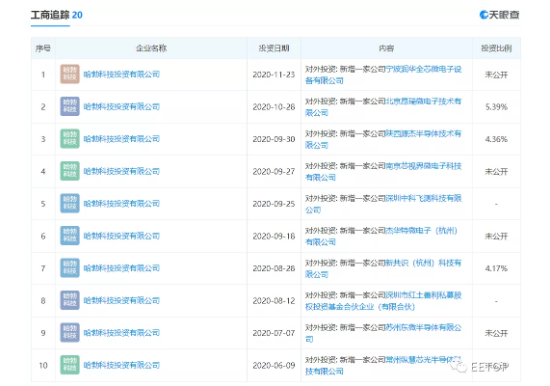
Task: Click the 4.17% investment ratio cell
Action: [496, 268]
